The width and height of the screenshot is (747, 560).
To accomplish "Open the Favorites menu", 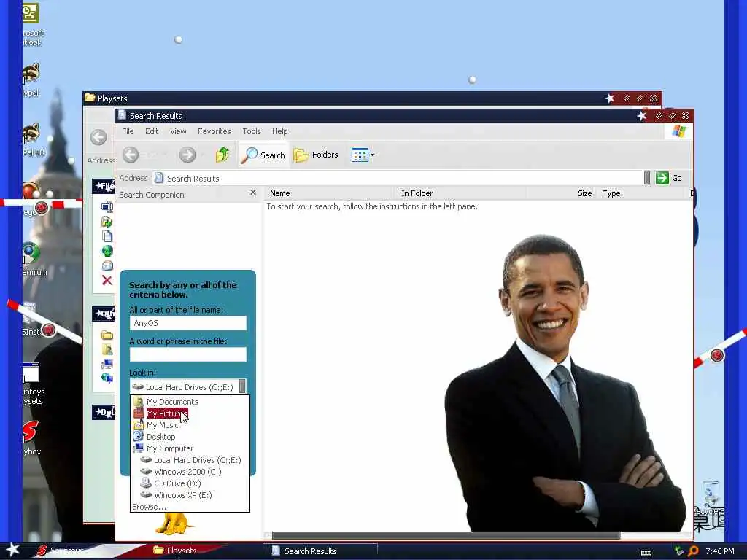I will [x=214, y=131].
